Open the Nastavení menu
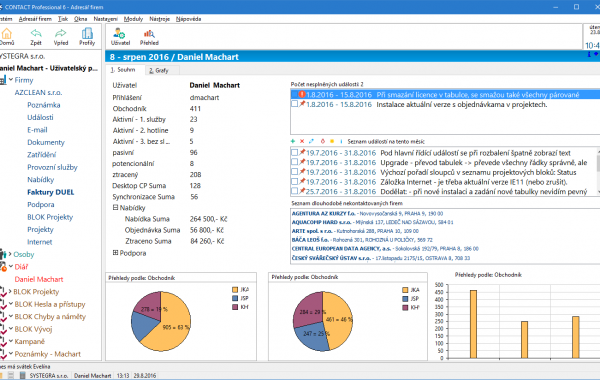Image resolution: width=600 pixels, height=380 pixels. [x=106, y=19]
